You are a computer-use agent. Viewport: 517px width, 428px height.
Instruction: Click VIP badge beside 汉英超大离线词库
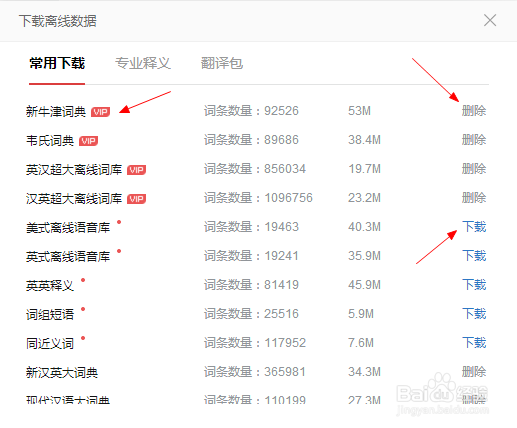coord(136,199)
